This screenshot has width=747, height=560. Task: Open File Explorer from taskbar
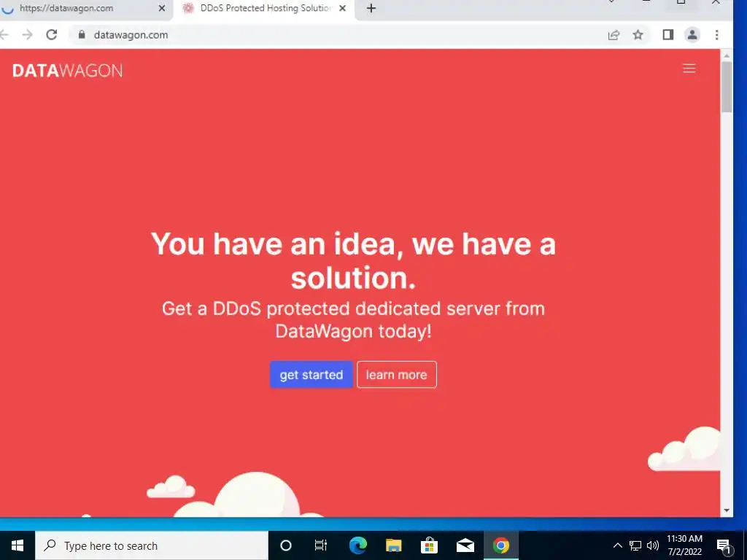click(393, 545)
